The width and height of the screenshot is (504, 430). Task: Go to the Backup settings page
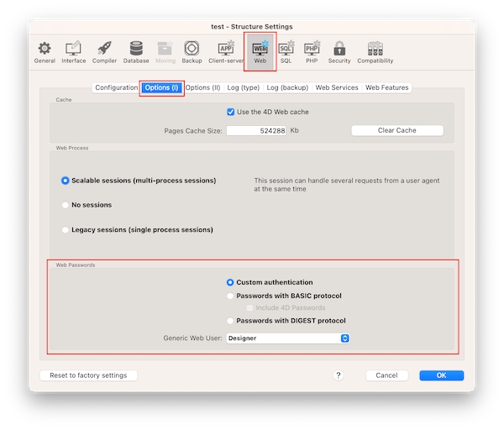(x=192, y=51)
